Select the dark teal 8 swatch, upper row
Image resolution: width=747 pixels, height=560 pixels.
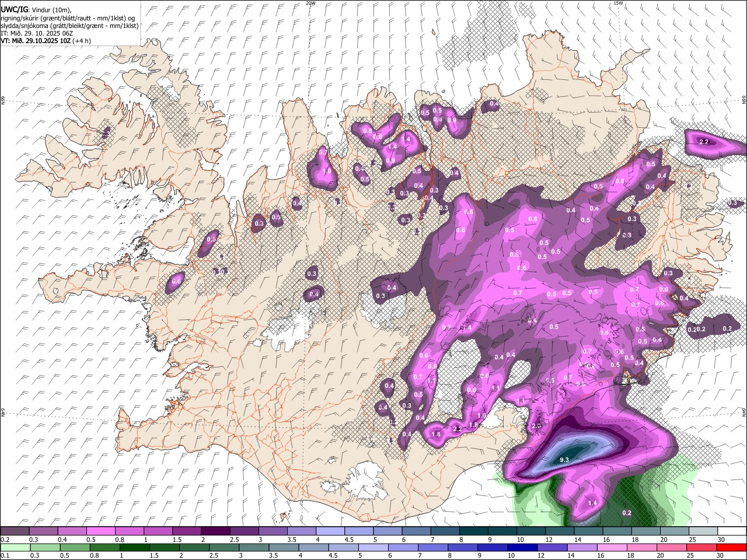(x=473, y=531)
